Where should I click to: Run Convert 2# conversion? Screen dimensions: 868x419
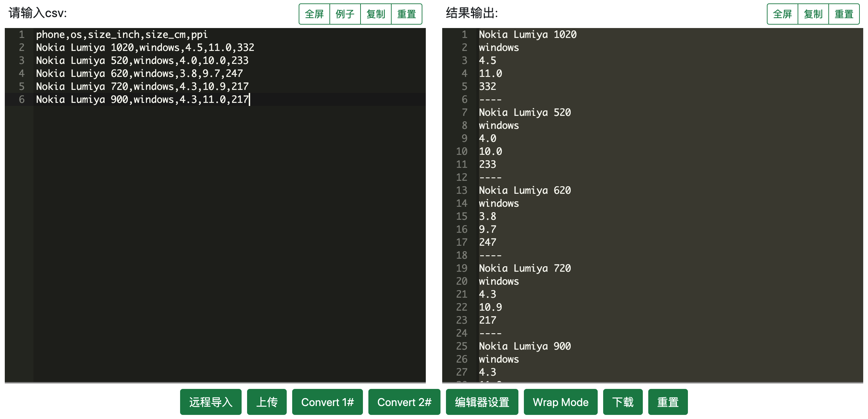tap(404, 402)
